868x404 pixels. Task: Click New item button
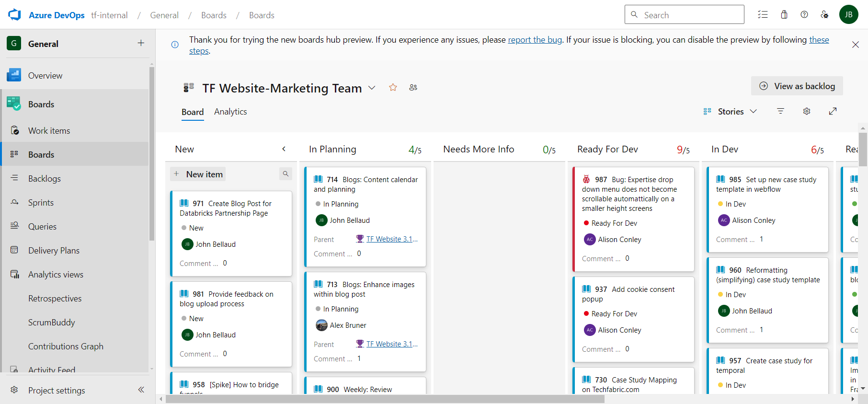tap(198, 174)
